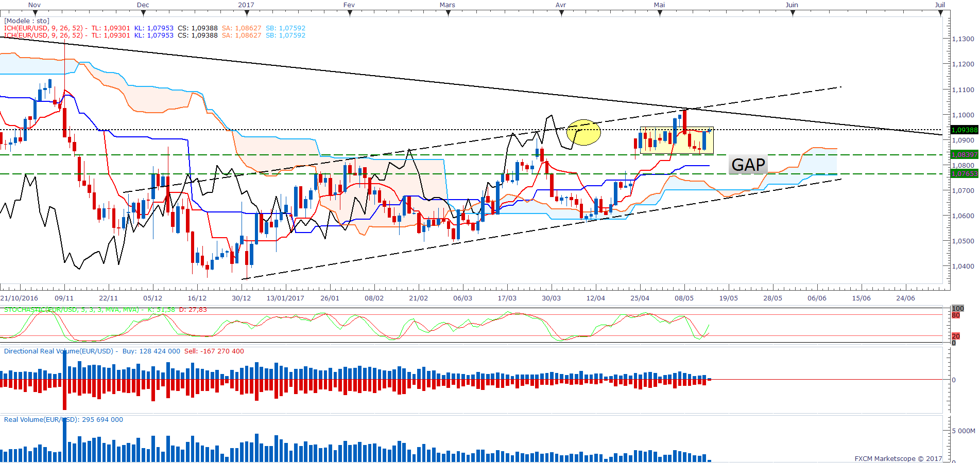Select the 12/04 date axis label
Image resolution: width=980 pixels, height=463 pixels.
tap(596, 298)
